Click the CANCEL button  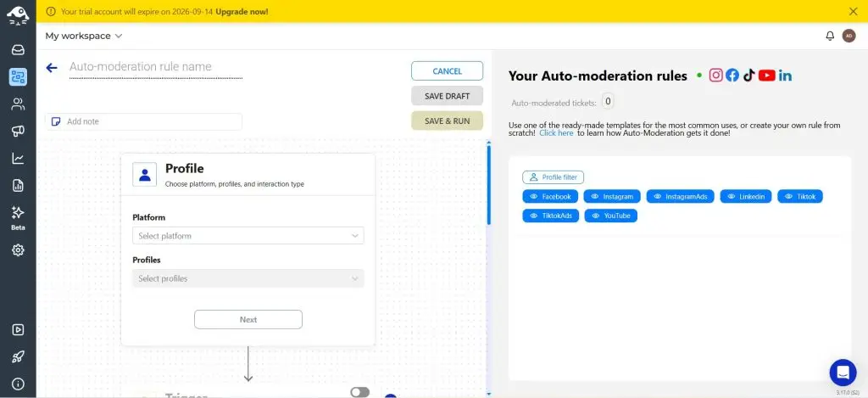click(x=448, y=71)
